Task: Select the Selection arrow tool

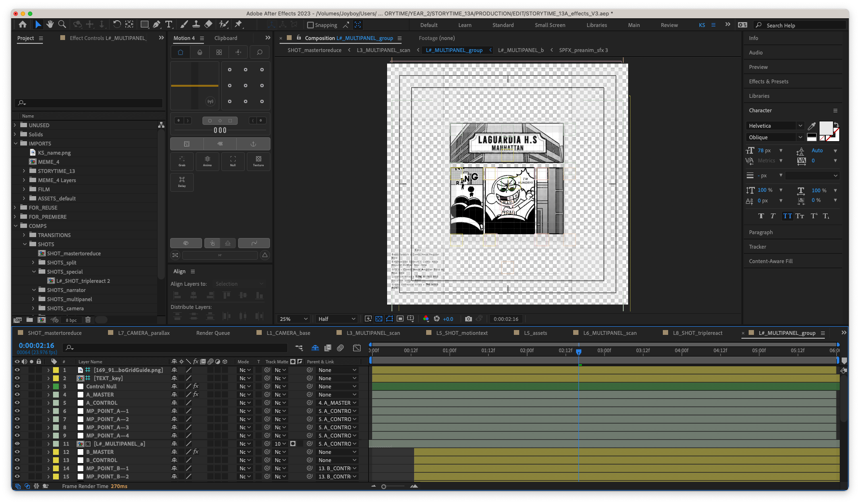Action: click(38, 25)
